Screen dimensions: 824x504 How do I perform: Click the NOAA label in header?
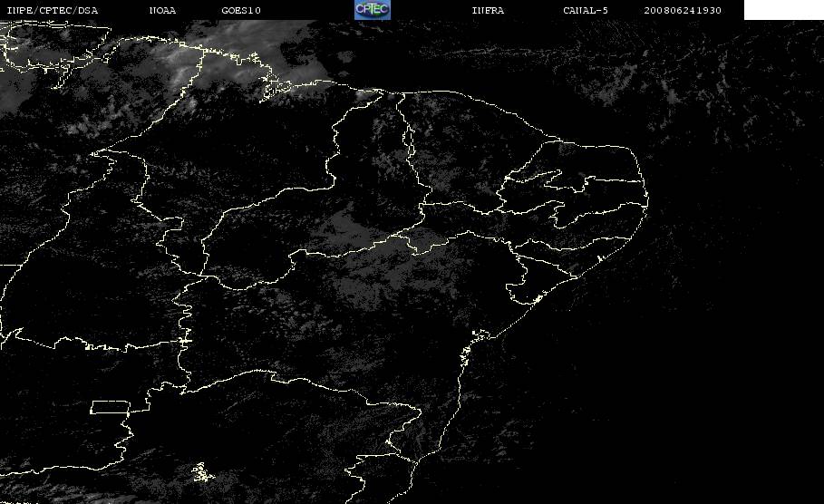[163, 10]
